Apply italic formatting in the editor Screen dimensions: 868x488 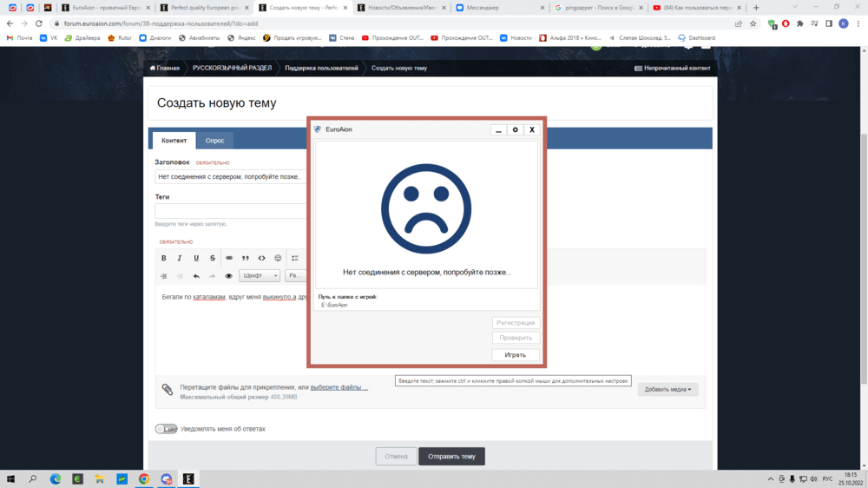(x=180, y=258)
